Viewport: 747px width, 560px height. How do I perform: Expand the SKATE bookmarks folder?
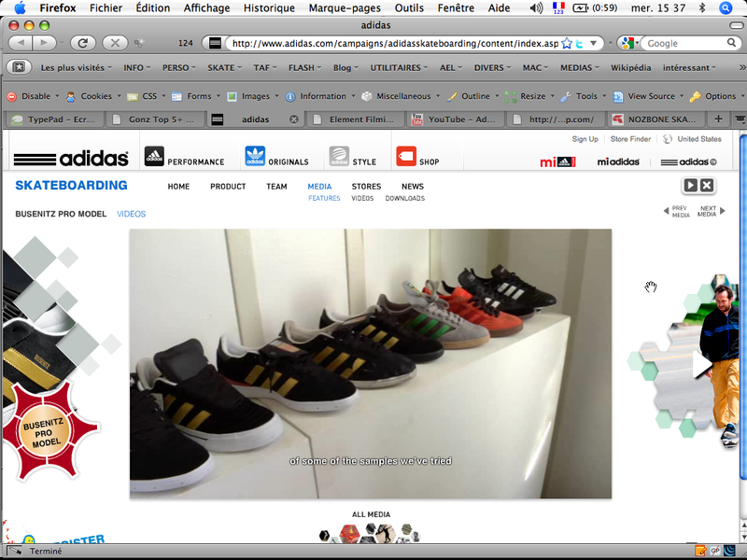tap(224, 67)
